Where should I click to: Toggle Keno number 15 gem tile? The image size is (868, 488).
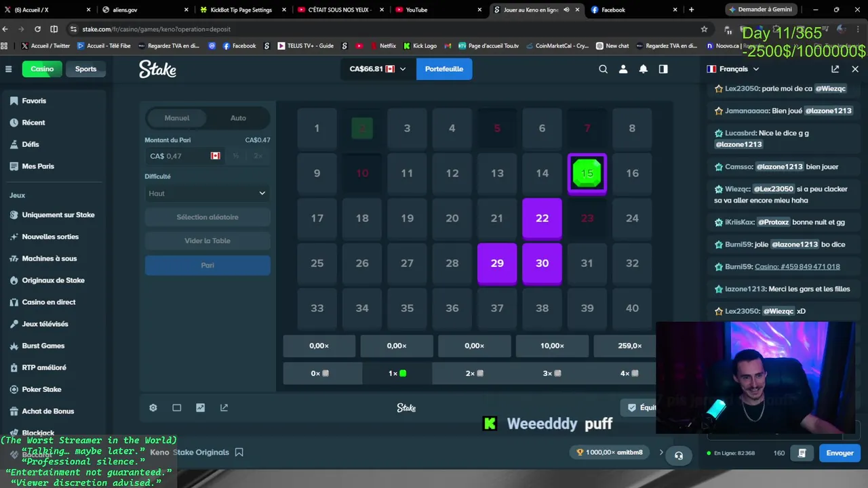[587, 174]
